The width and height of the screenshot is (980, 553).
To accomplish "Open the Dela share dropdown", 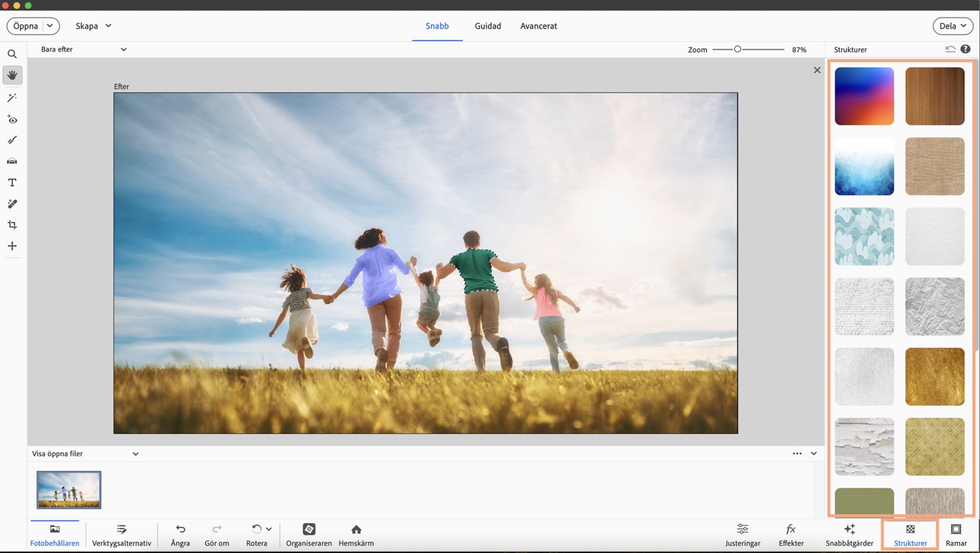I will (952, 26).
